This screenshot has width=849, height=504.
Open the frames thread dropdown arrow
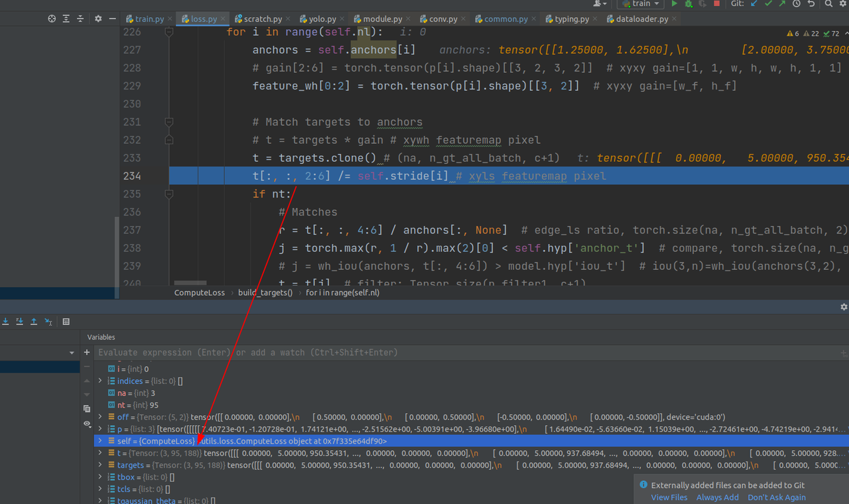coord(72,353)
